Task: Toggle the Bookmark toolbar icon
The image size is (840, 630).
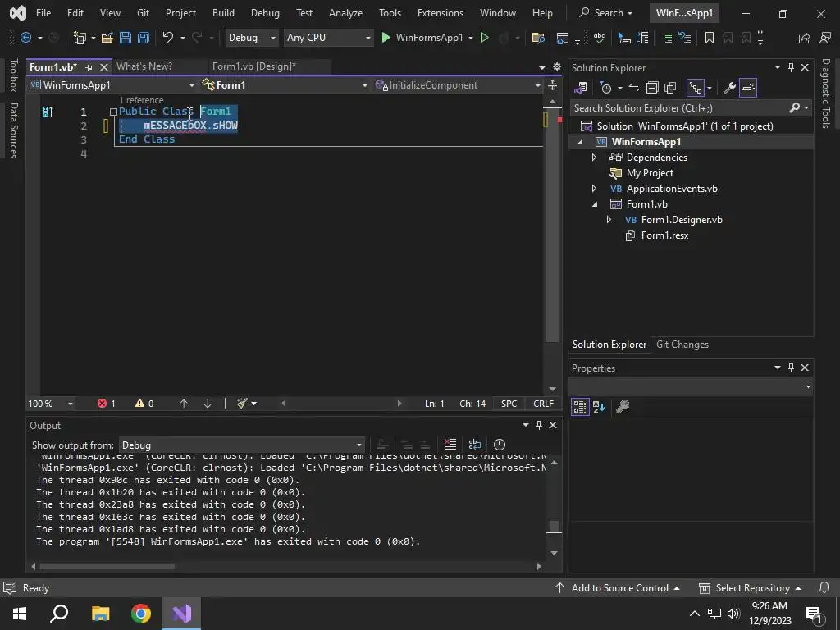Action: point(710,38)
